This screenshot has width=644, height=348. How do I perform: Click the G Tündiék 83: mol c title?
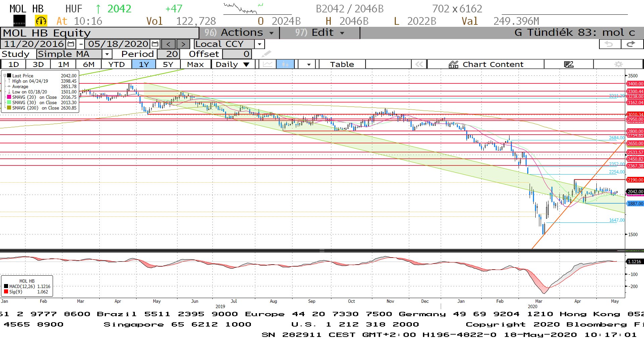(x=575, y=32)
